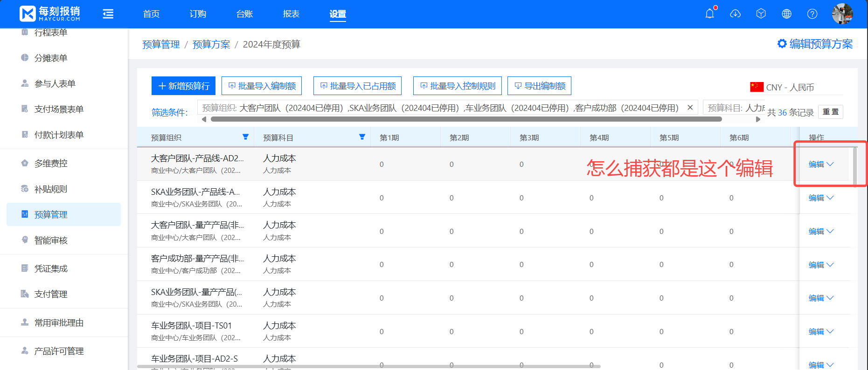Click the cube icon in header
This screenshot has width=868, height=370.
[x=761, y=14]
